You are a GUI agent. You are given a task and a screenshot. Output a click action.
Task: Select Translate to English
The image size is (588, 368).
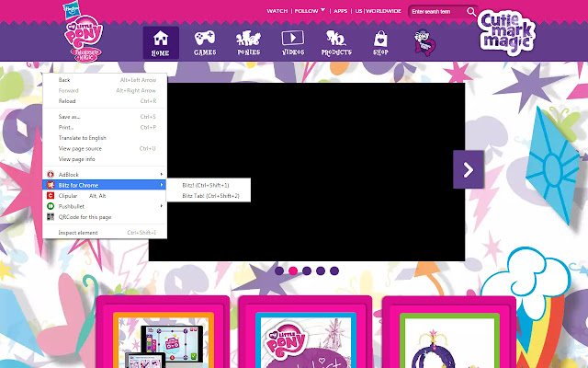tap(105, 137)
